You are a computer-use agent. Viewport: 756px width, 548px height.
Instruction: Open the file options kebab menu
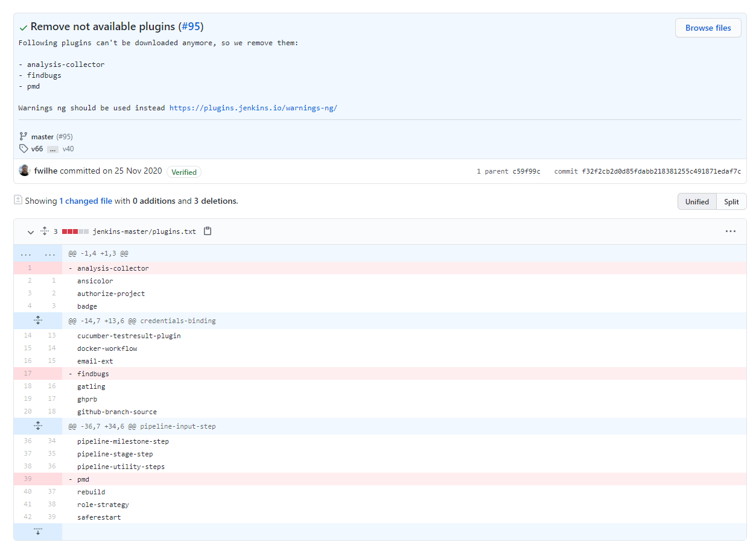(x=731, y=231)
